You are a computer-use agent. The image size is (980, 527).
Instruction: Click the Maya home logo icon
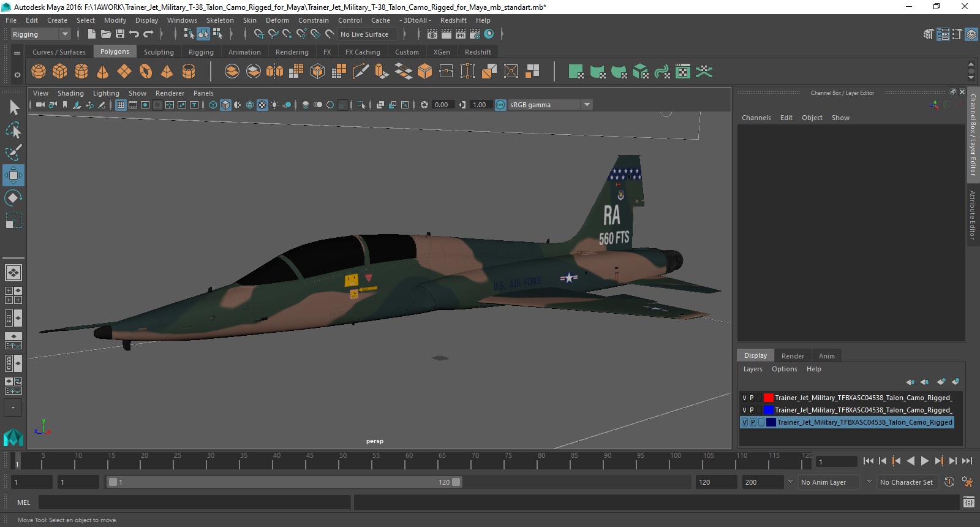(x=13, y=438)
